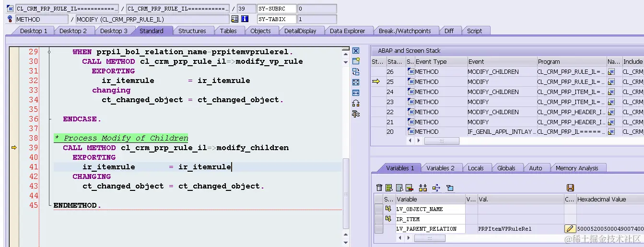Viewport: 644px width, 247px height.
Task: Click the new tool icon beside the editor
Action: [x=356, y=61]
